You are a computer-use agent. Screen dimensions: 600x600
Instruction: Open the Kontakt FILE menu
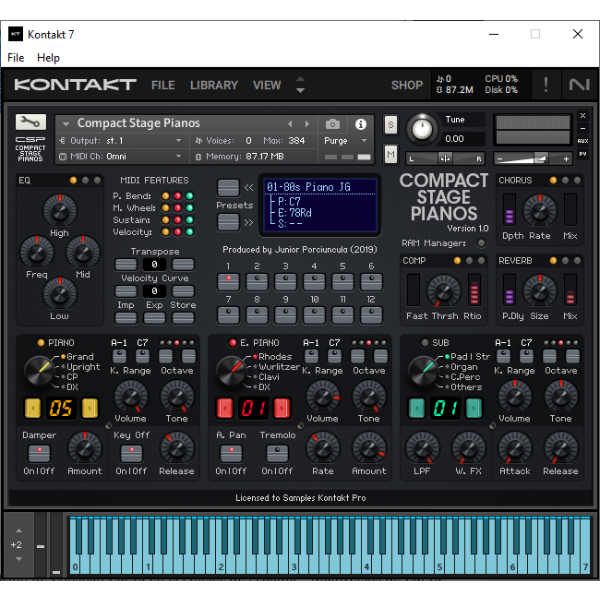click(163, 85)
